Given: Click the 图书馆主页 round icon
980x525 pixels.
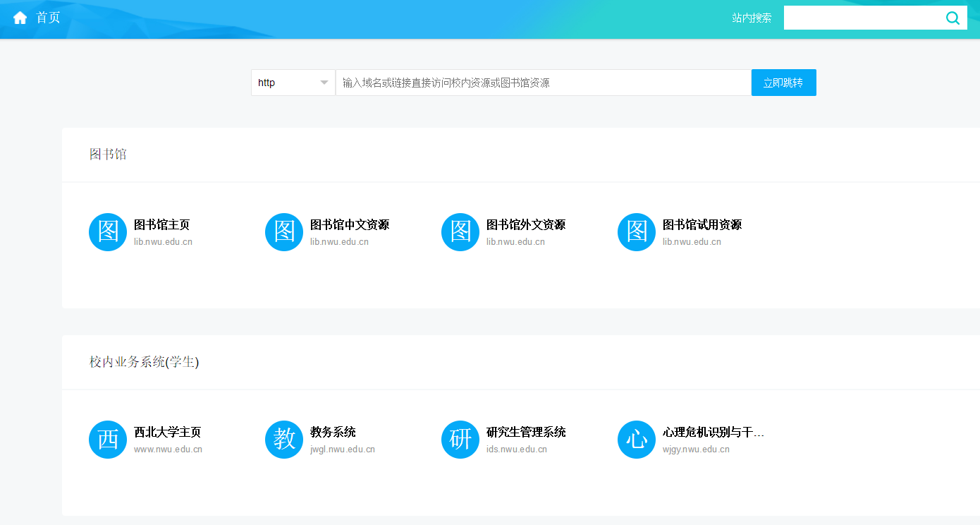Looking at the screenshot, I should click(x=108, y=232).
